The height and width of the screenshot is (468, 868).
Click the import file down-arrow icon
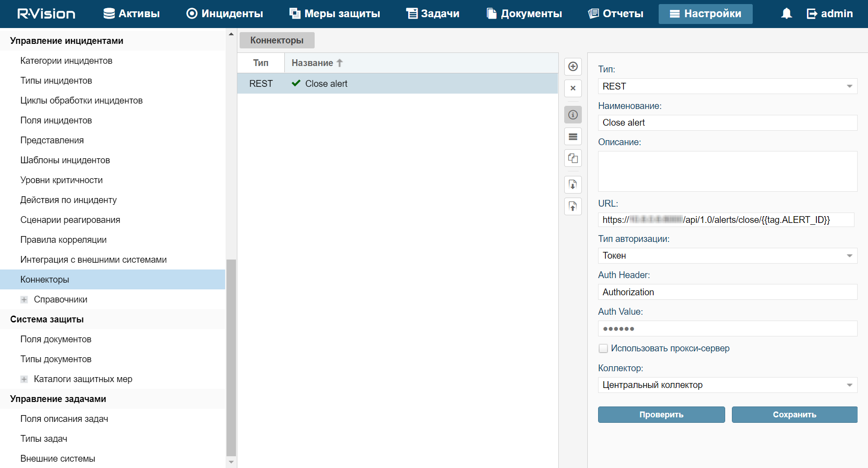[573, 184]
